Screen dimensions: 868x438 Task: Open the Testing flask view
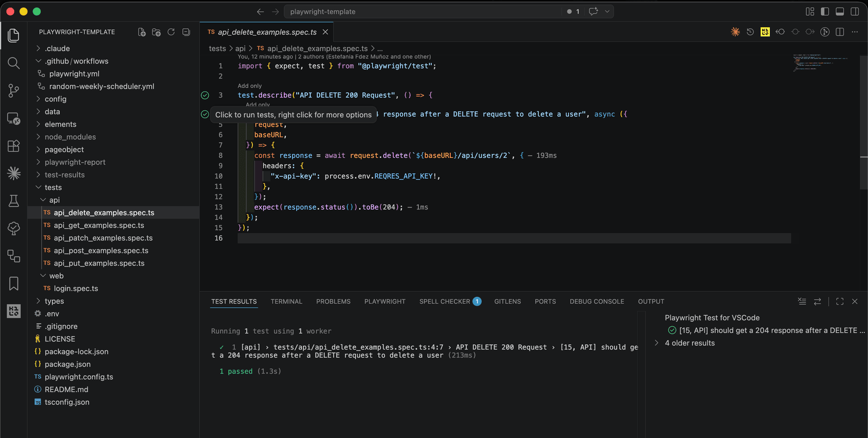tap(14, 201)
